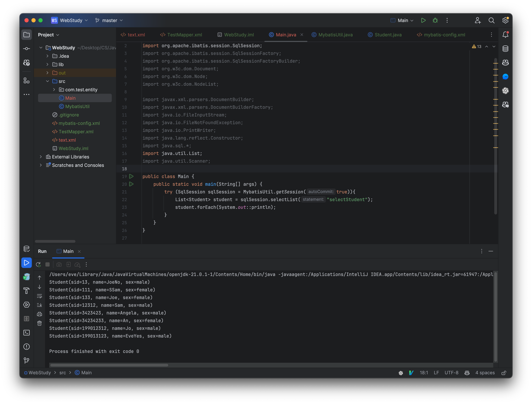The image size is (532, 404).
Task: Click the run gutter icon on line 19
Action: coord(131,176)
